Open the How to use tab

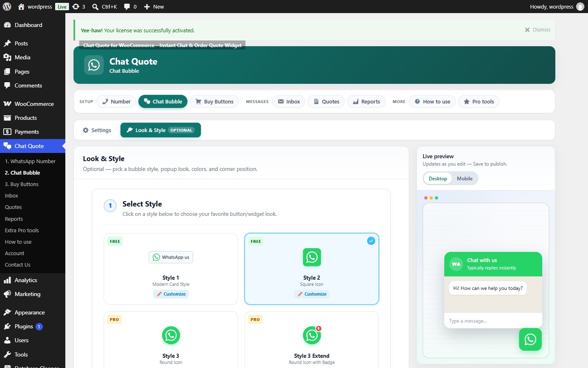pos(432,101)
